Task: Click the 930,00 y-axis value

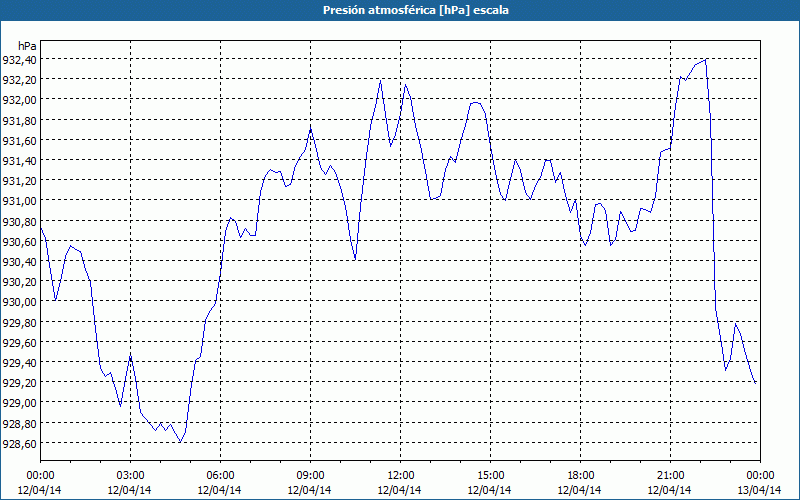Action: [19, 302]
